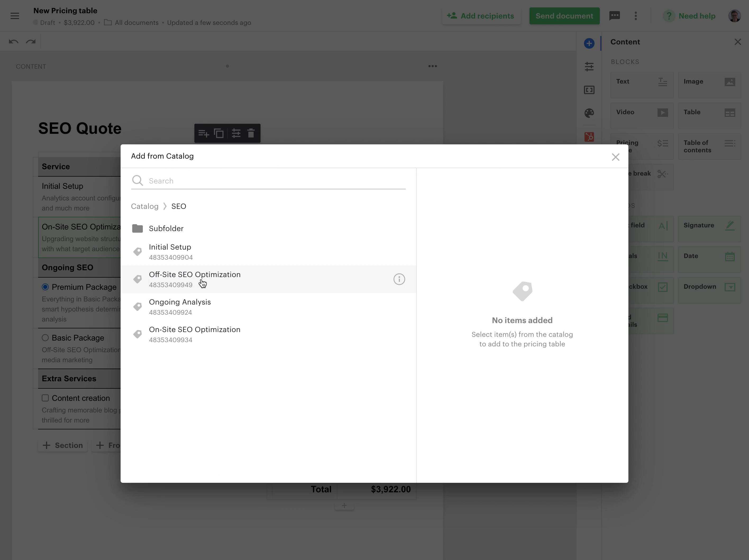
Task: Select the Basic Package radio button
Action: pos(45,338)
